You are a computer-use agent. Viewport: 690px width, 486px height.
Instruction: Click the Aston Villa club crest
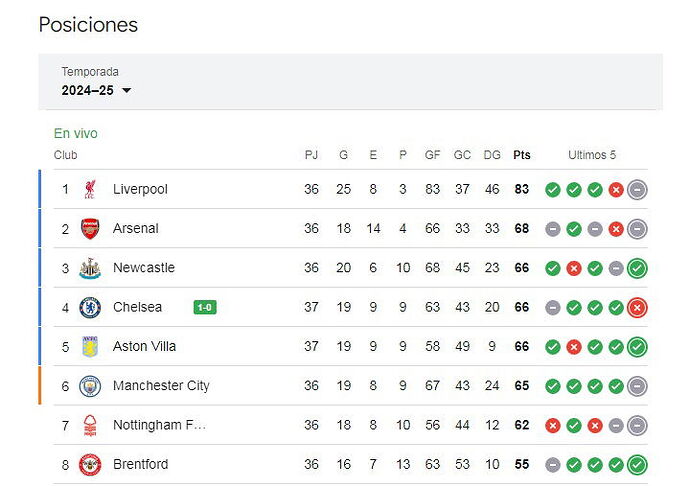pyautogui.click(x=90, y=346)
